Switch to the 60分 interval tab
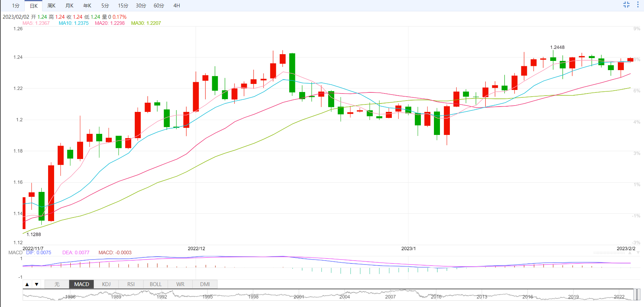 coord(159,6)
